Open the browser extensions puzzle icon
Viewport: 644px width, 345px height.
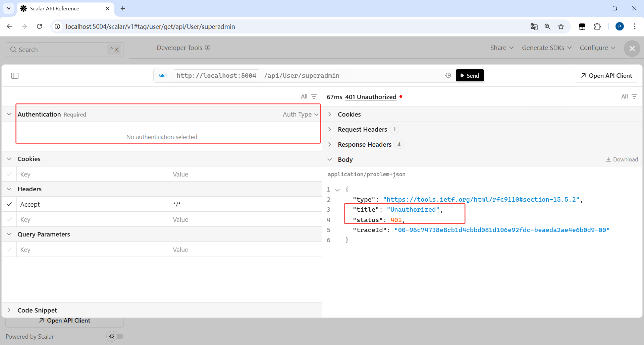[597, 26]
